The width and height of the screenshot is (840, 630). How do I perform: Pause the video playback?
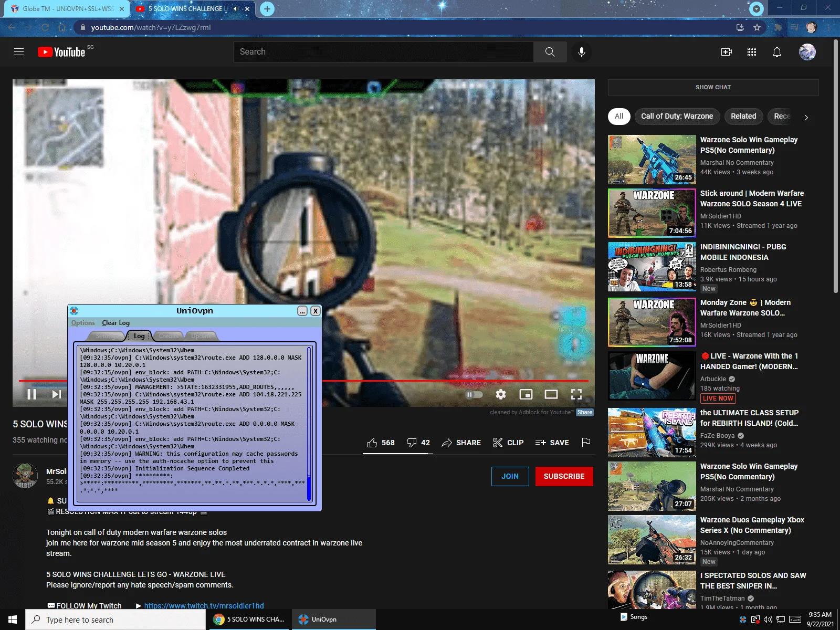[x=32, y=394]
